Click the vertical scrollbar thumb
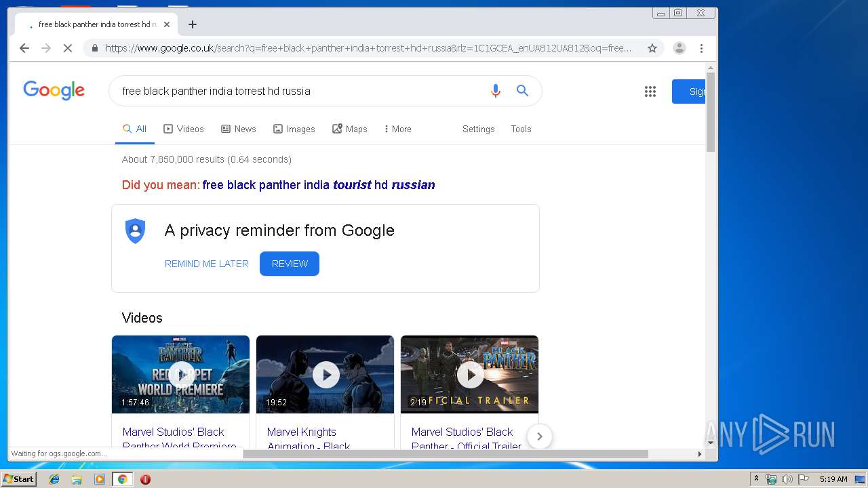Image resolution: width=868 pixels, height=488 pixels. 711,112
